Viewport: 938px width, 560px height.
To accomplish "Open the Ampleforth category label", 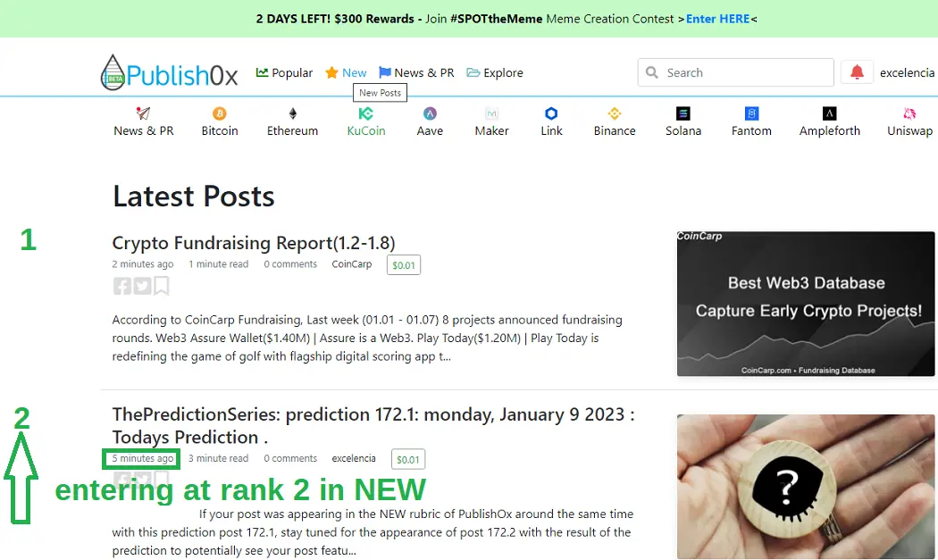I will 830,130.
